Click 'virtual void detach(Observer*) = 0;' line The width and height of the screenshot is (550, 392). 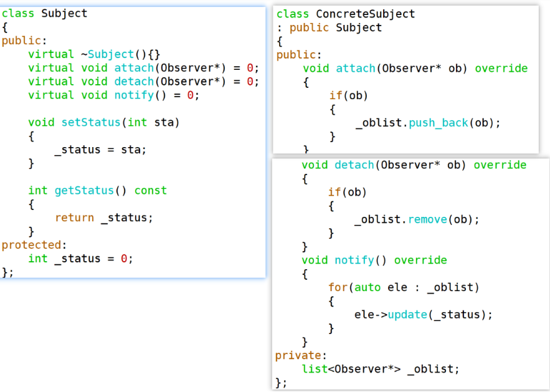point(143,82)
